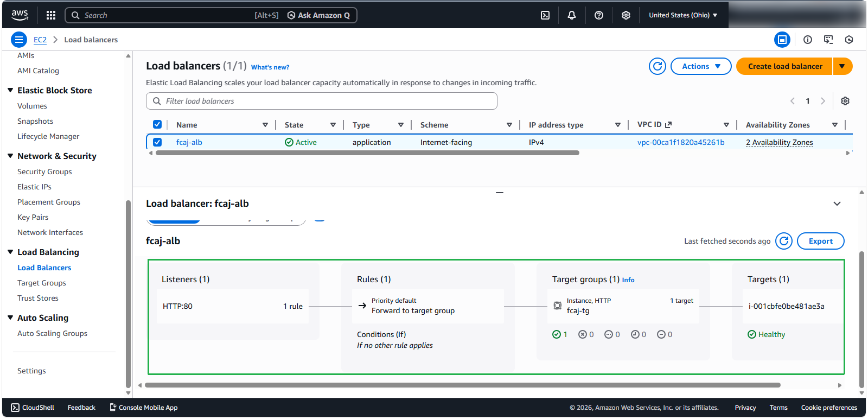Launch CloudShell from the top navigation bar
The image size is (868, 419).
[x=545, y=15]
